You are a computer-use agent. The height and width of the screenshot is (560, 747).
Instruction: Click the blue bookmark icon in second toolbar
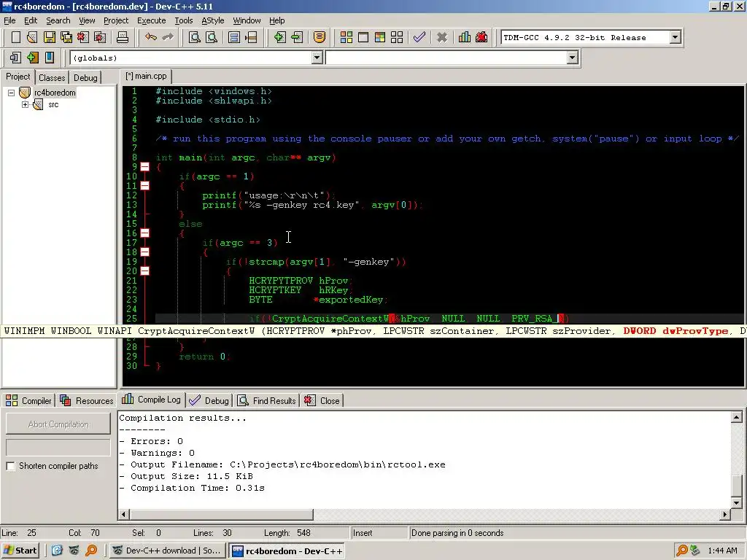point(50,58)
